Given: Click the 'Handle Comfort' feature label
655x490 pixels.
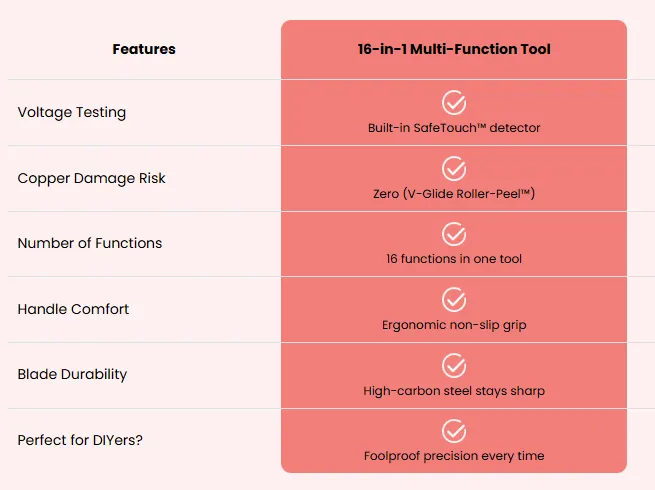Looking at the screenshot, I should coord(73,309).
